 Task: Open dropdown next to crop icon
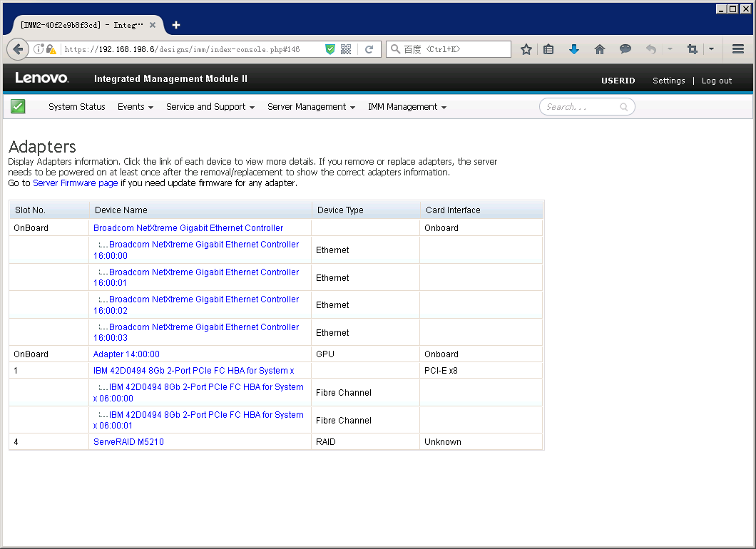pos(711,49)
